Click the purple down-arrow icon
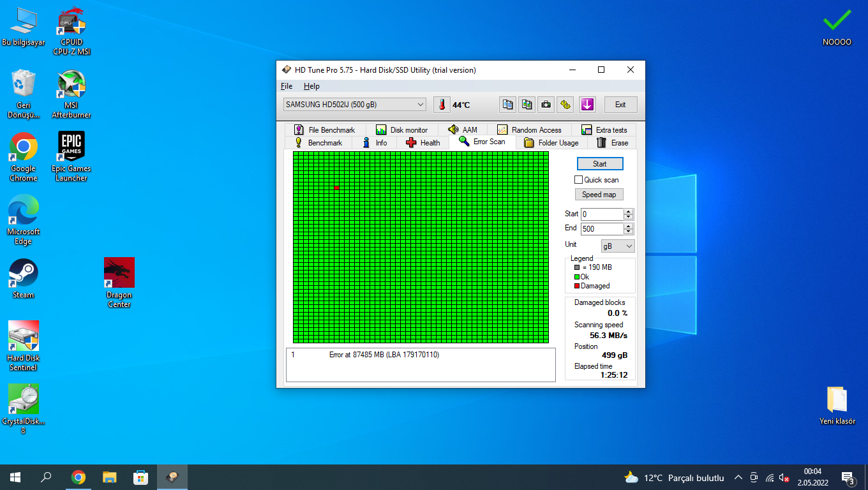 click(x=587, y=105)
